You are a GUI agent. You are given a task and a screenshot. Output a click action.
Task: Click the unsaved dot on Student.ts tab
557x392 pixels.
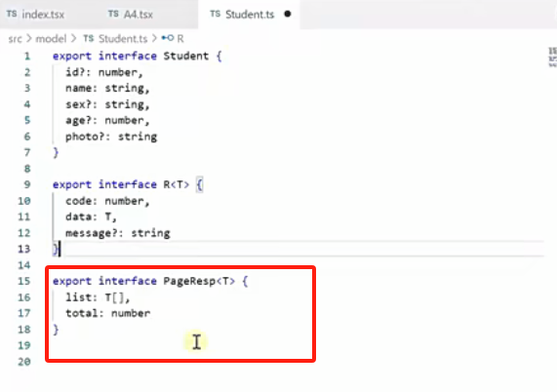[x=288, y=15]
